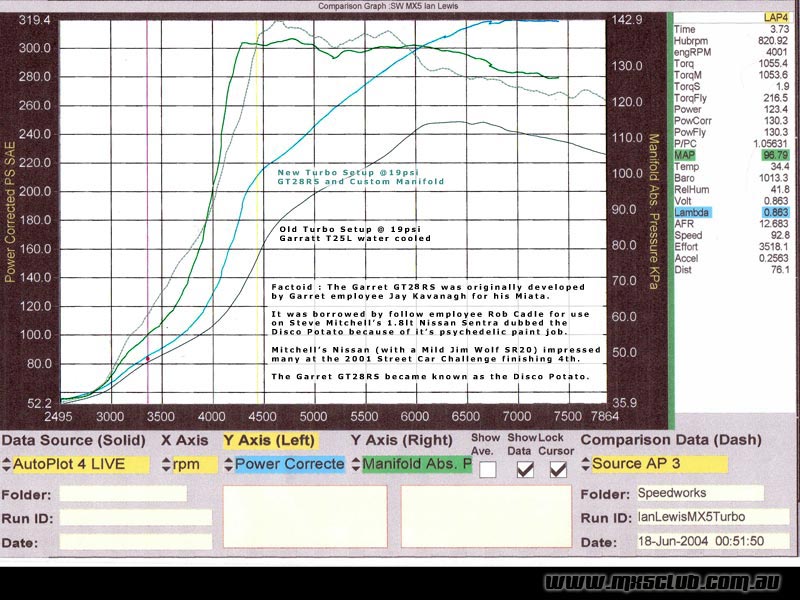Click the "TorqFly" label in the data panel
This screenshot has height=600, width=800.
(690, 98)
